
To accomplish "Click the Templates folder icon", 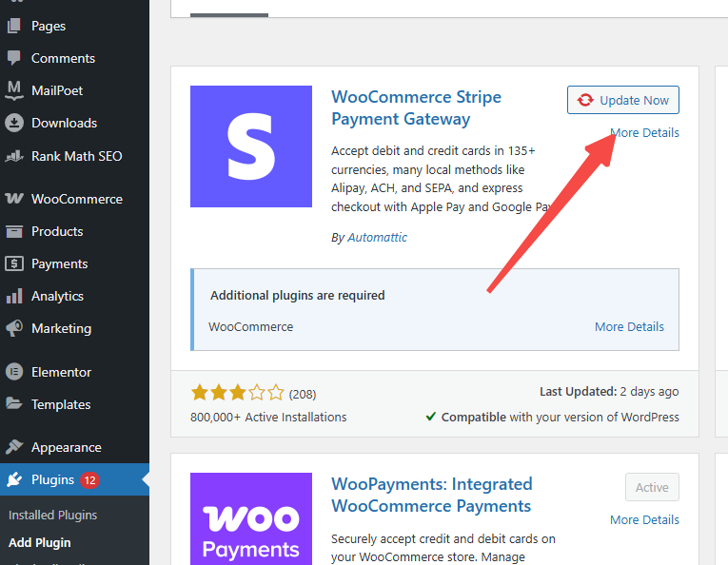I will coord(14,403).
